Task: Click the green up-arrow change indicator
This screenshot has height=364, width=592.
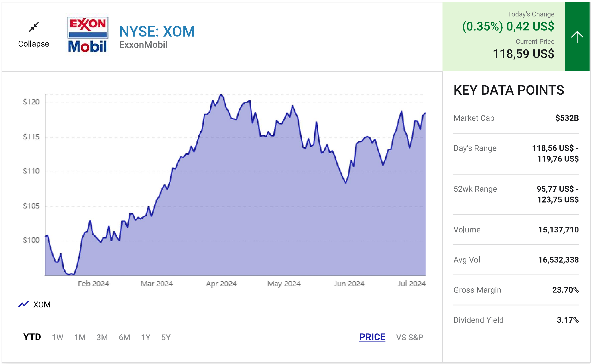Action: pos(577,37)
